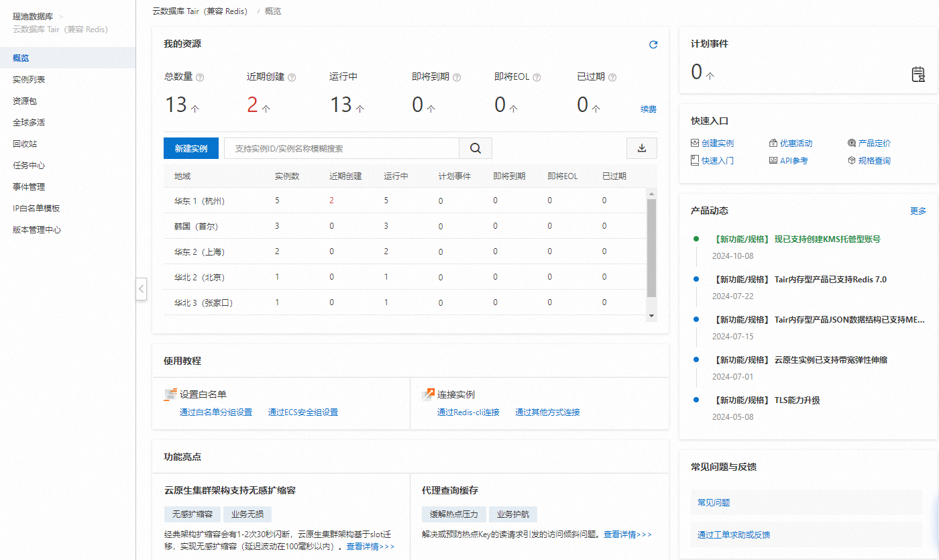Screen dimensions: 939x560
Task: Open the Tair支持Redis 7.0 news item
Action: pyautogui.click(x=799, y=280)
